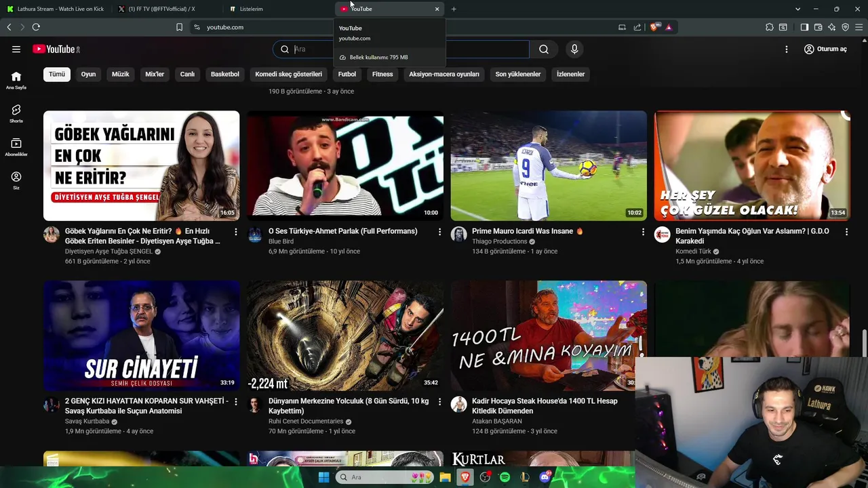Select the Fitness filter chip
The image size is (868, 488).
(382, 74)
